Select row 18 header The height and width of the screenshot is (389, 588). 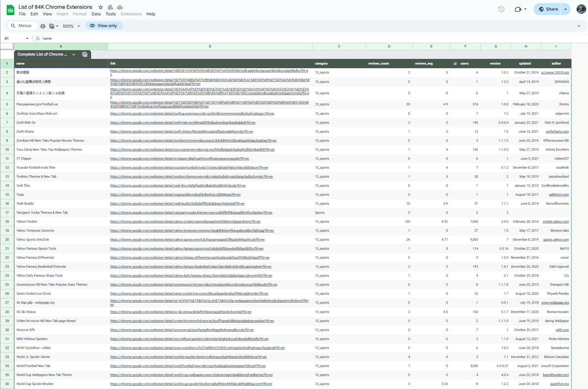tap(7, 221)
